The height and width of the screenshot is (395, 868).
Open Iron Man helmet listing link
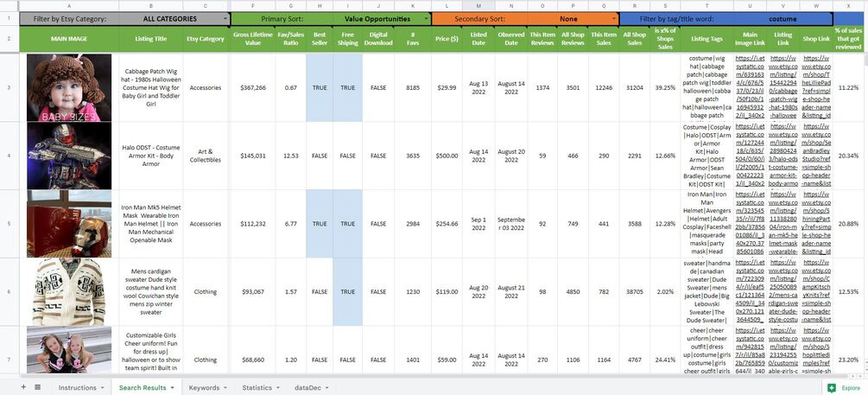tap(782, 224)
